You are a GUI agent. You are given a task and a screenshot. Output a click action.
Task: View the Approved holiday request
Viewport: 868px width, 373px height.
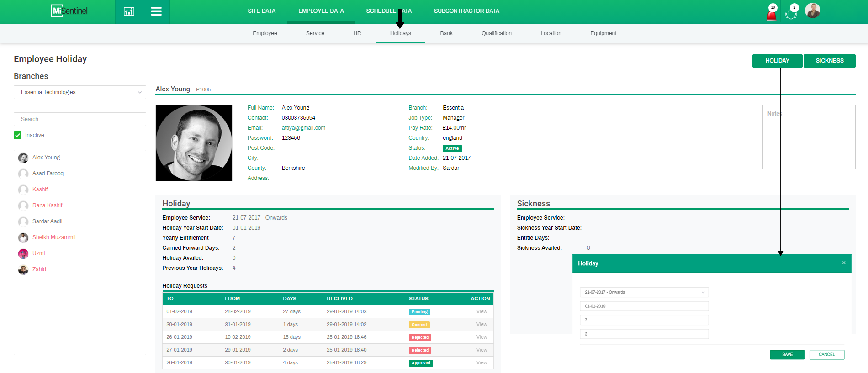click(482, 363)
